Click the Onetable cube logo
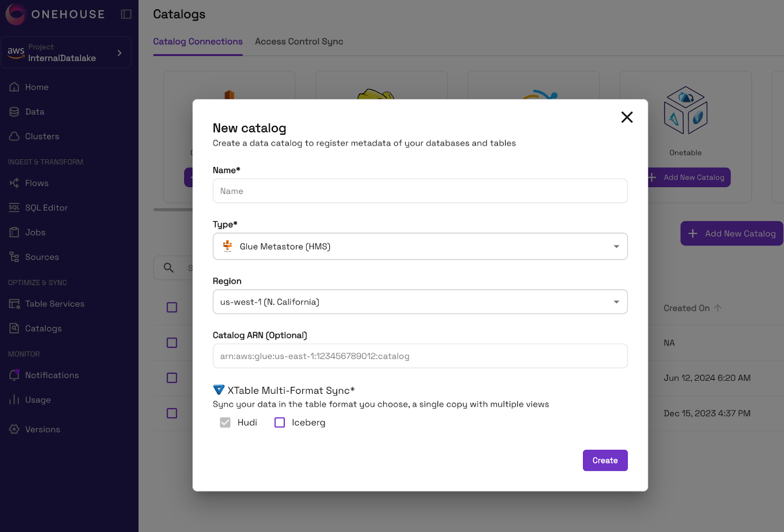The width and height of the screenshot is (784, 532). coord(686,110)
